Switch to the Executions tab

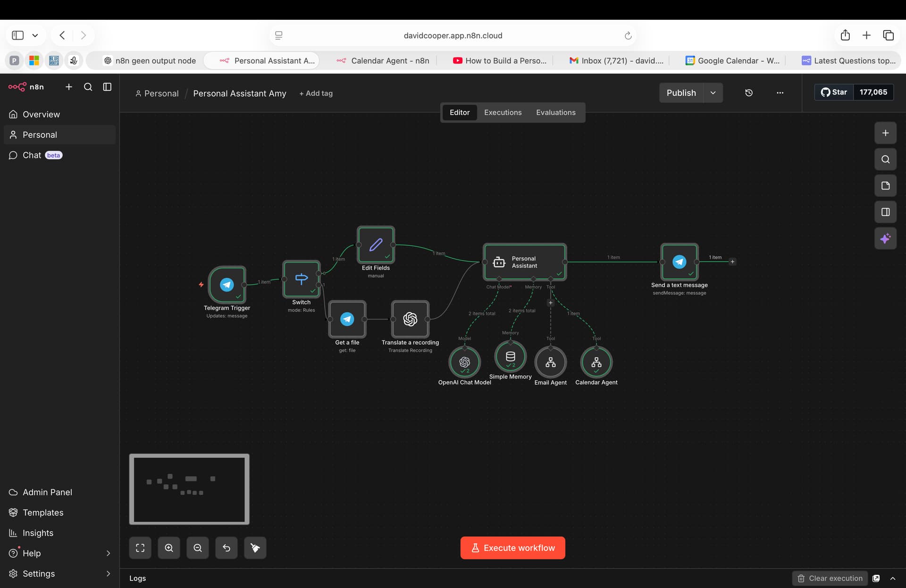(x=503, y=112)
